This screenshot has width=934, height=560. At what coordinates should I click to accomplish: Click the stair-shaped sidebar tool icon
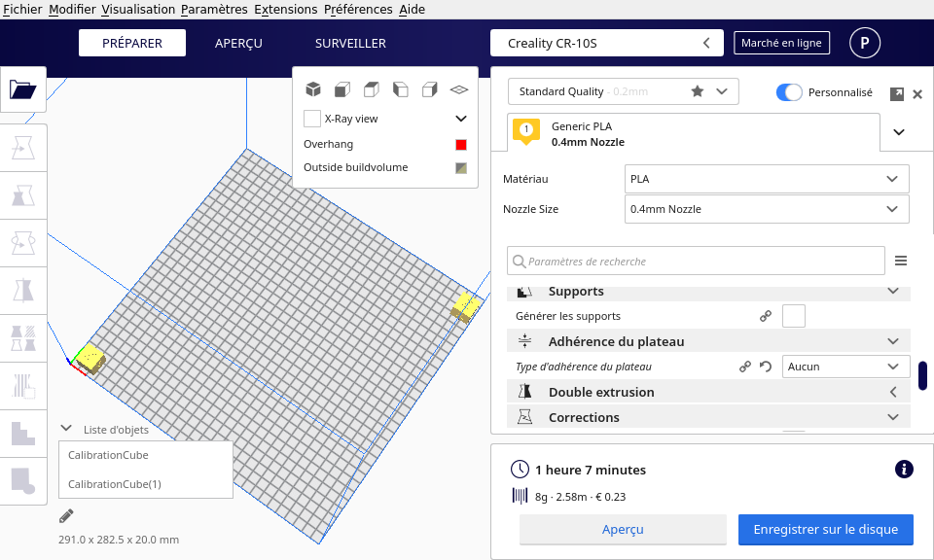pos(23,434)
